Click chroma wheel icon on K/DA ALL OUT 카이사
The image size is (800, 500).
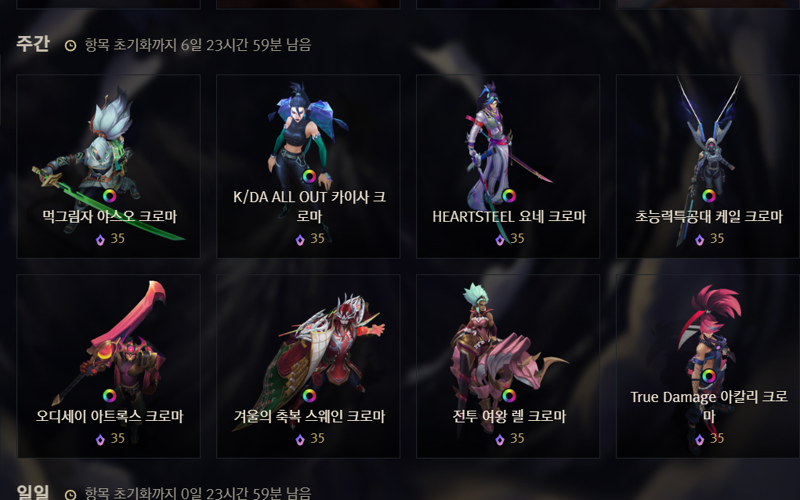point(309,177)
